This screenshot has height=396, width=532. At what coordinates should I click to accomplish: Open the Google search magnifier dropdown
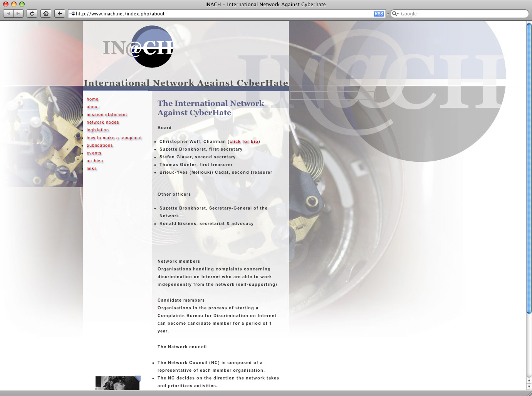click(395, 13)
